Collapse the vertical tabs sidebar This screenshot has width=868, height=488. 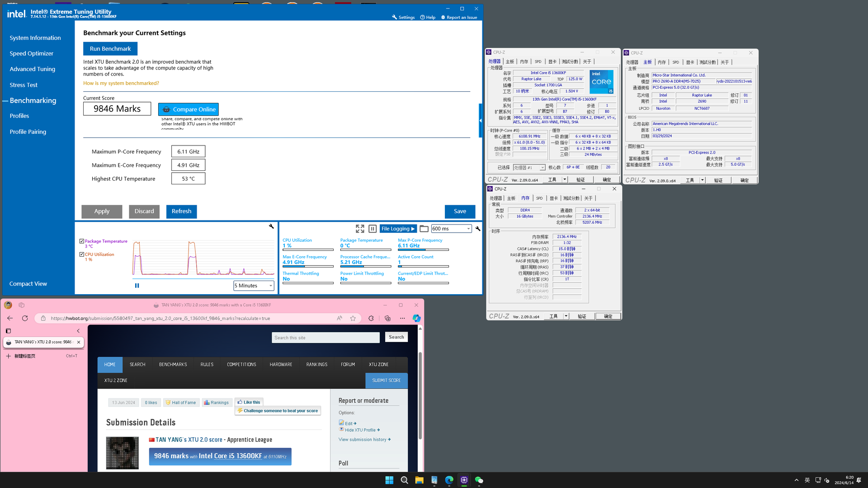[x=78, y=331]
